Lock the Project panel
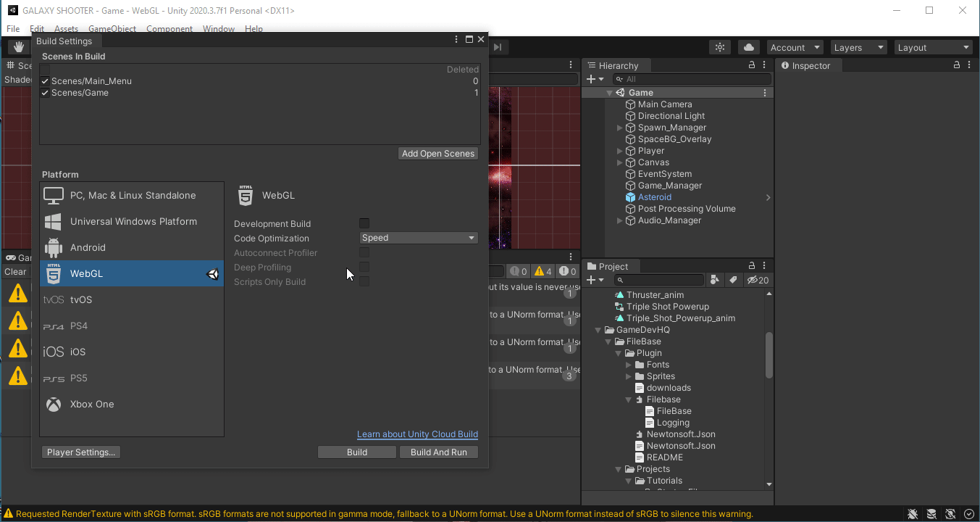 (752, 266)
